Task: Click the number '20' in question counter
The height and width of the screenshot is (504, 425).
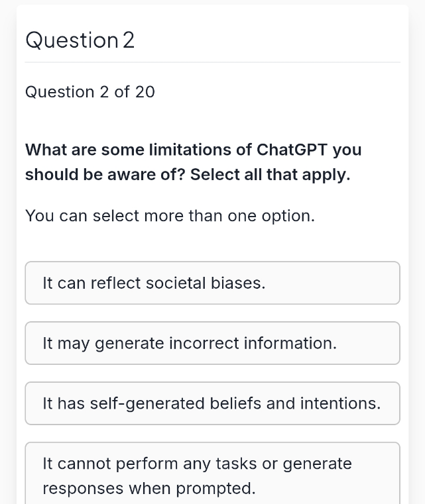Action: pos(145,92)
